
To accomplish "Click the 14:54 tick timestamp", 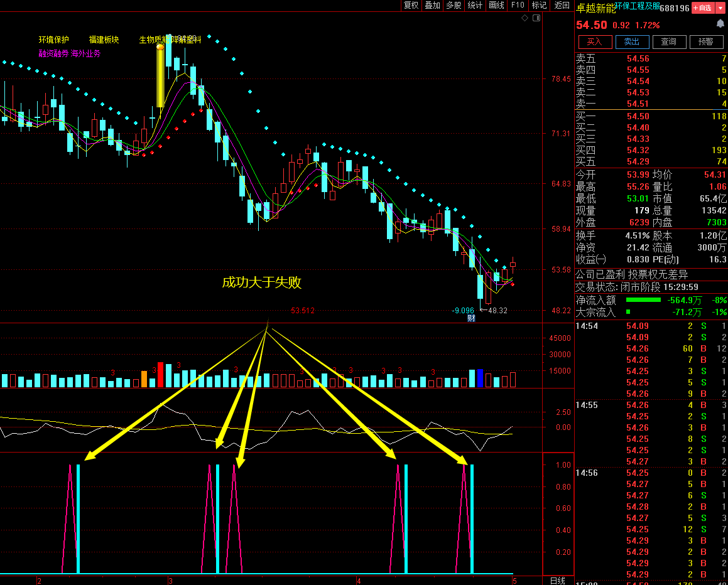I will 587,326.
